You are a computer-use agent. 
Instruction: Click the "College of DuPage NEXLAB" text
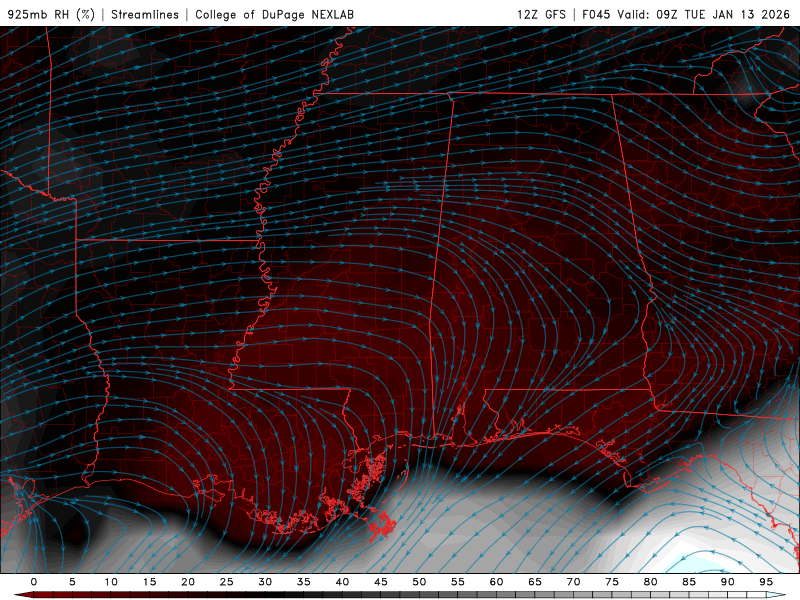(274, 15)
